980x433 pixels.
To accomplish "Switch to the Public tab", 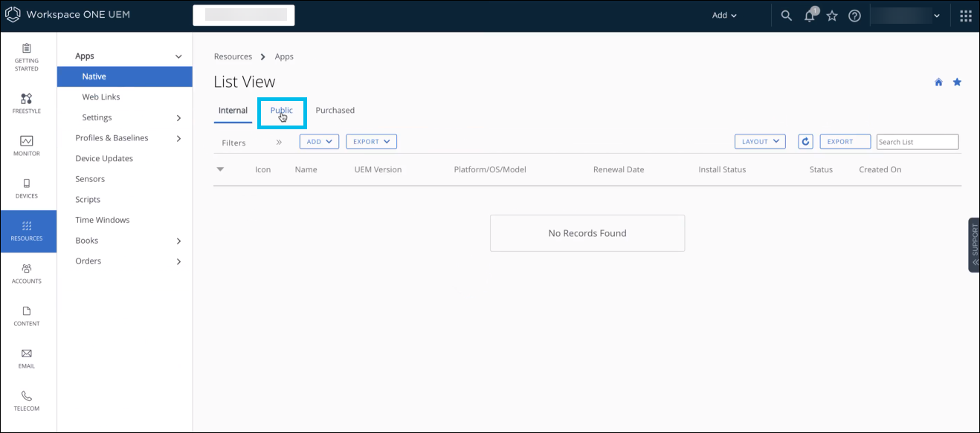I will coord(282,111).
